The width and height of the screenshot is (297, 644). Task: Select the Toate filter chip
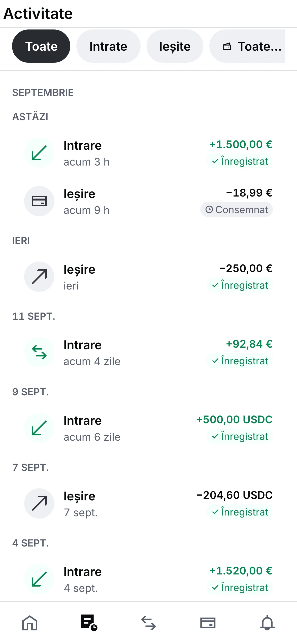[41, 46]
